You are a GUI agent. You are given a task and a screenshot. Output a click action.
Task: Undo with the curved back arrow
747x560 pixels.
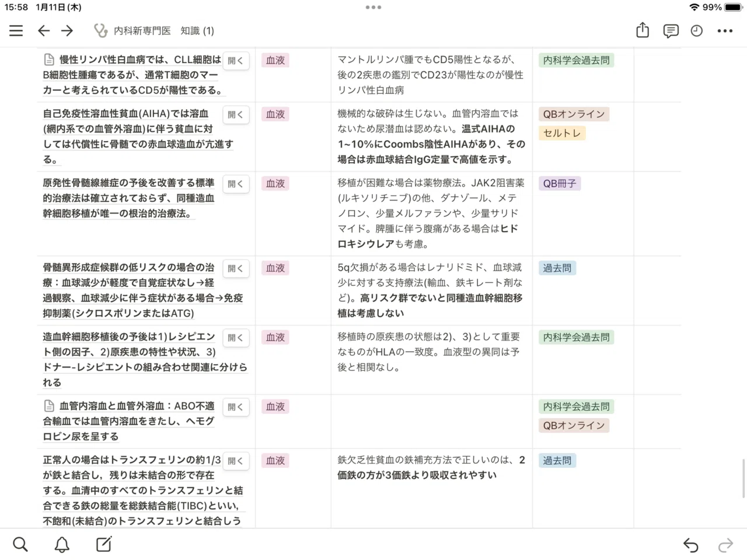tap(691, 545)
